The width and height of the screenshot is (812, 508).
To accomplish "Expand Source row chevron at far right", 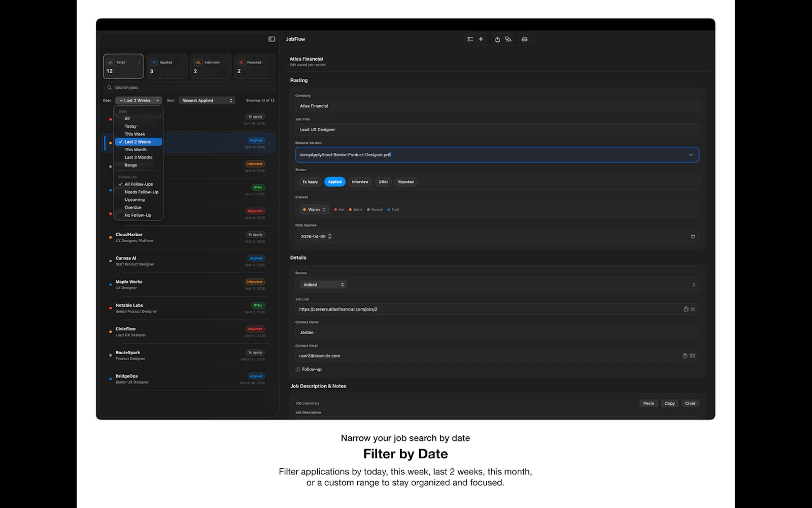I will coord(694,285).
